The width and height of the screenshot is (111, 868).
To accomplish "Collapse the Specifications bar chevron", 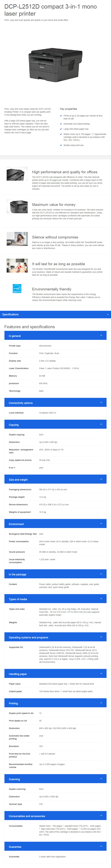I will point(108,314).
